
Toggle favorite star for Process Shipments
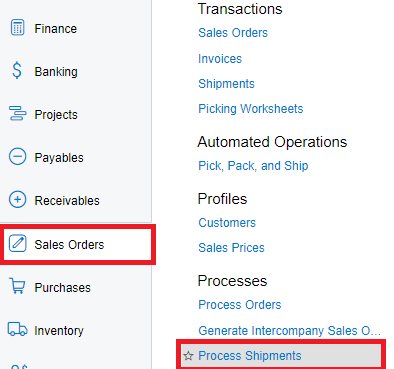(189, 356)
